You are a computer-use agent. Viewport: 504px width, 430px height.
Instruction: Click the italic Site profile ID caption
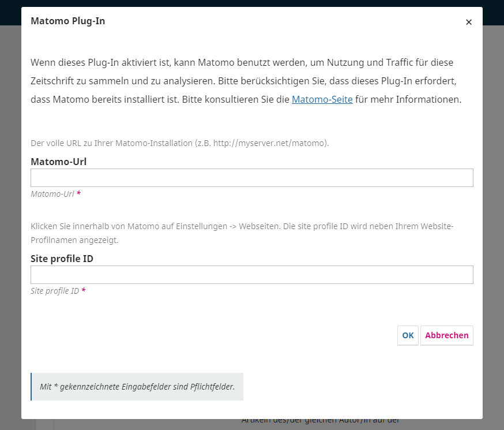pyautogui.click(x=54, y=291)
